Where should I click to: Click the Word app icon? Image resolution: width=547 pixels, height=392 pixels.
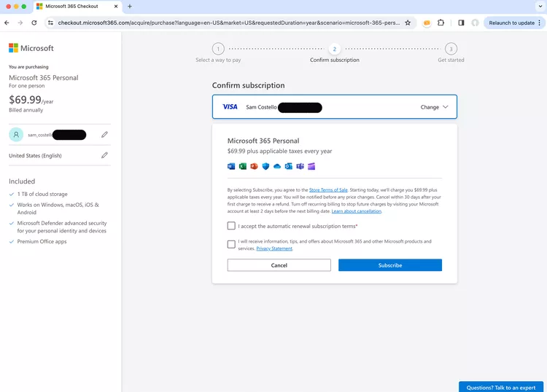[231, 166]
